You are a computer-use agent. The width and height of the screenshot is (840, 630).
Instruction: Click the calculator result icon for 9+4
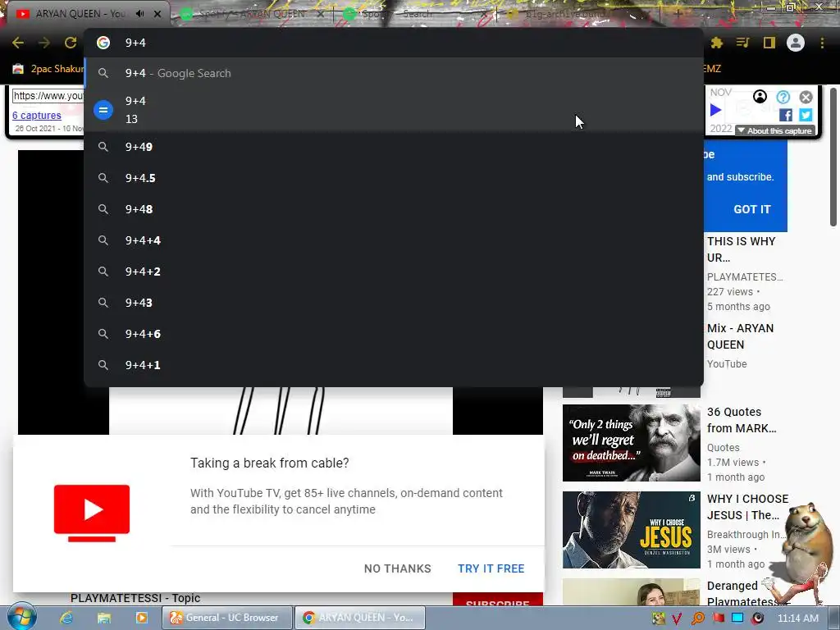point(103,110)
